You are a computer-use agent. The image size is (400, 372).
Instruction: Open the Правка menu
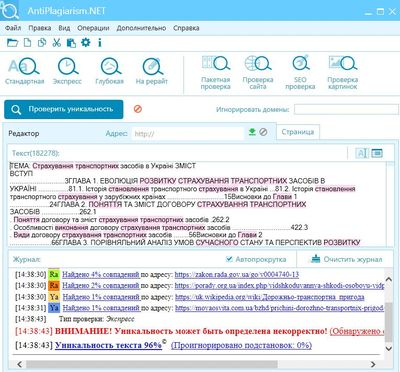[x=40, y=28]
